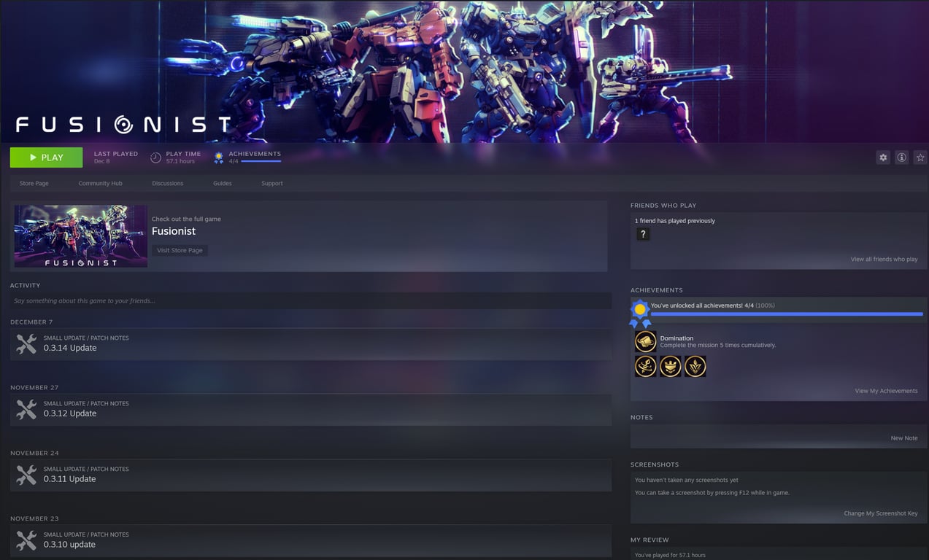This screenshot has width=929, height=560.
Task: Switch to the Store Page tab
Action: click(x=33, y=183)
